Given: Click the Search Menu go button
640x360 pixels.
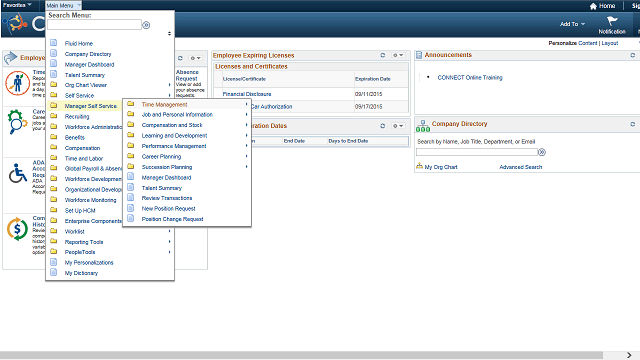Looking at the screenshot, I should point(146,25).
